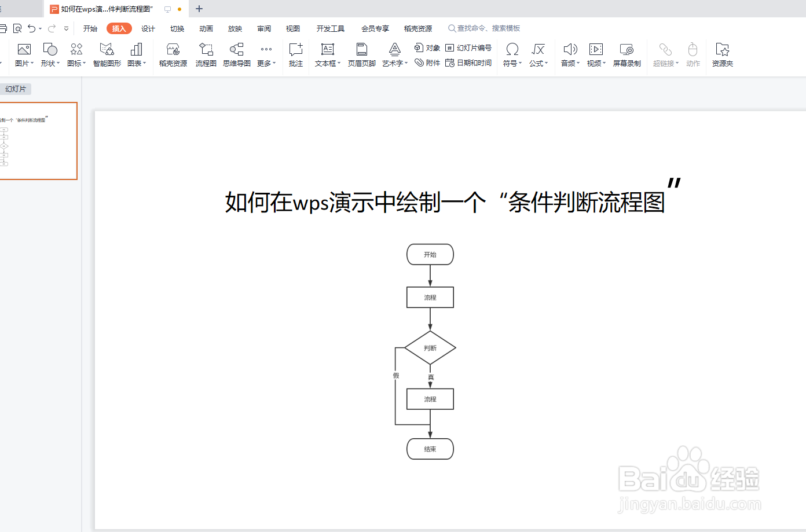806x532 pixels.
Task: Open the 视图 view tab
Action: tap(293, 28)
